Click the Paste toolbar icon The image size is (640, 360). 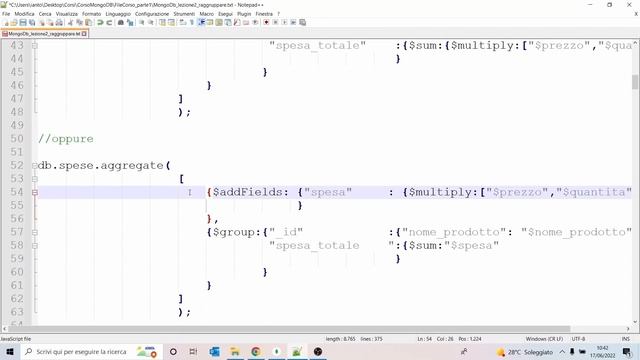[x=88, y=23]
